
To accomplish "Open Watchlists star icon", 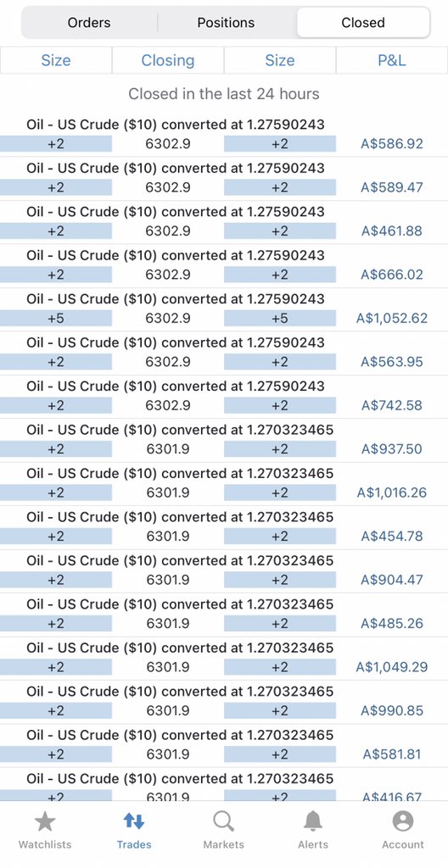I will point(45,821).
